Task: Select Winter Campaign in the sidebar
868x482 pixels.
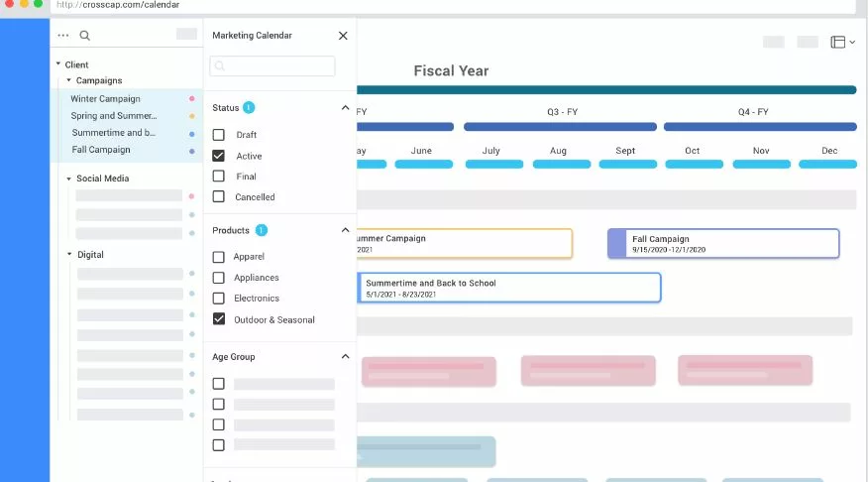Action: (x=105, y=98)
